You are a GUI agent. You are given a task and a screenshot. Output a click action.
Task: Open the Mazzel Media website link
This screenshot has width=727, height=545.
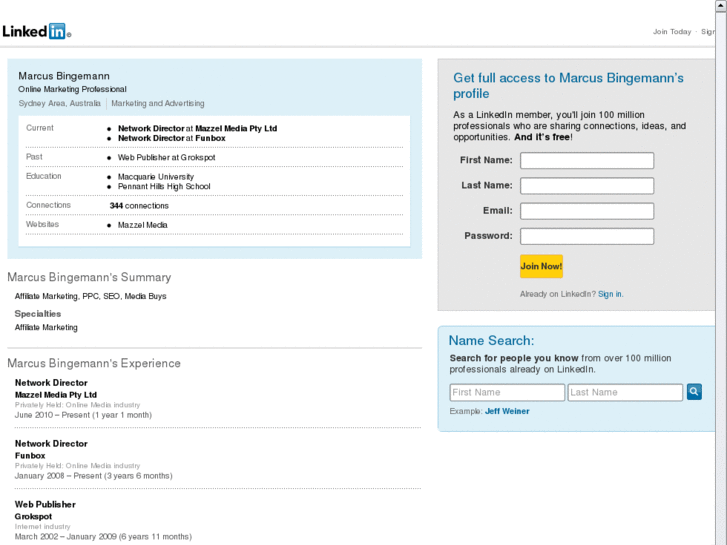pos(142,225)
